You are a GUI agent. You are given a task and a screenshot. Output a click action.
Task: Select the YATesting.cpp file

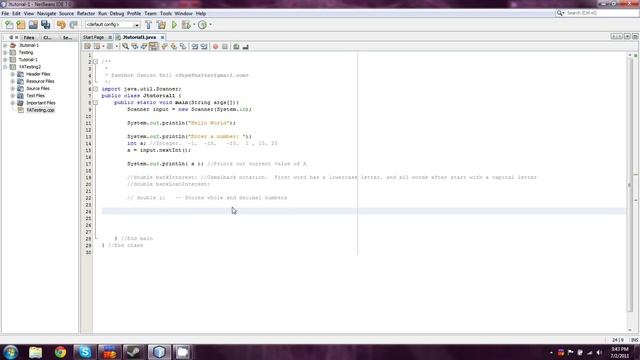40,110
